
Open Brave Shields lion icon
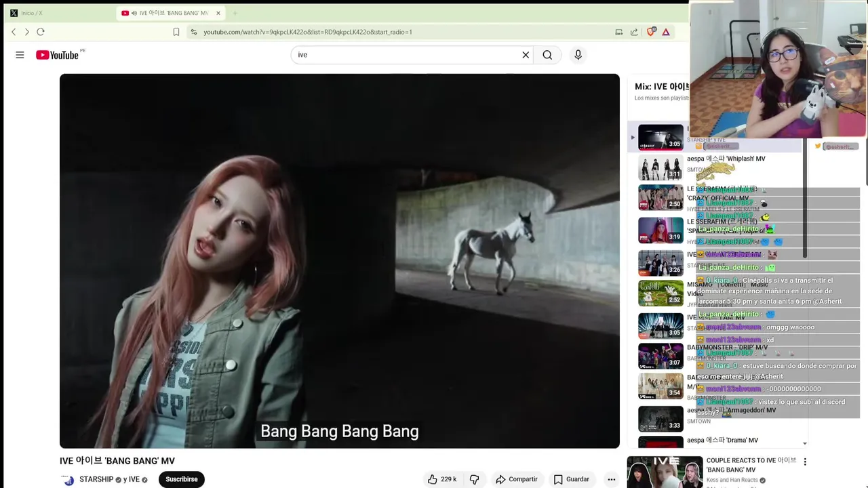(x=651, y=32)
